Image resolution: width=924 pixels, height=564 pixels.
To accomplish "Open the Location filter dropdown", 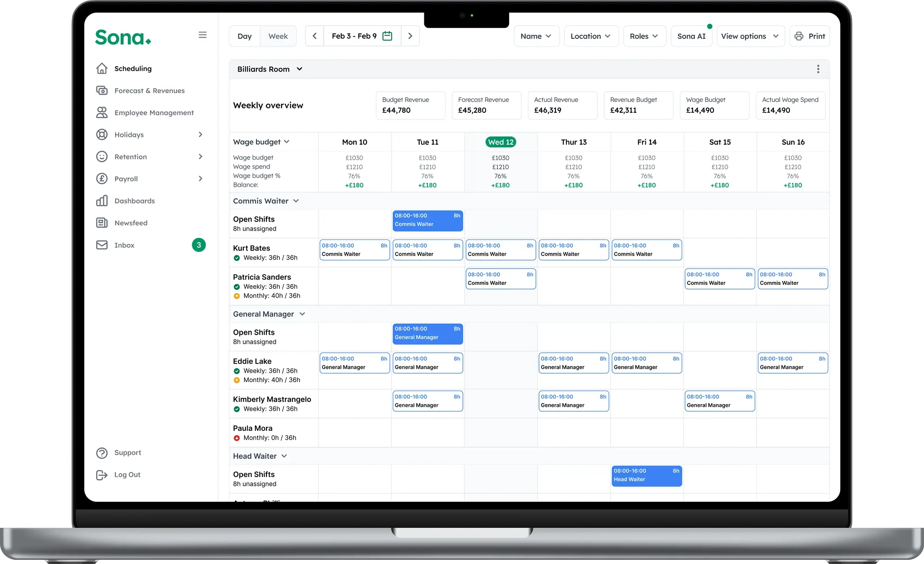I will point(591,36).
